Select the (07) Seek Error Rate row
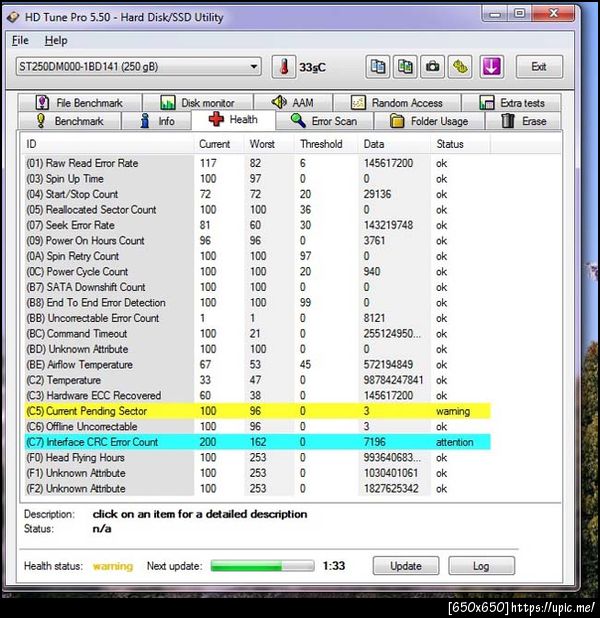The width and height of the screenshot is (600, 618). click(x=257, y=225)
